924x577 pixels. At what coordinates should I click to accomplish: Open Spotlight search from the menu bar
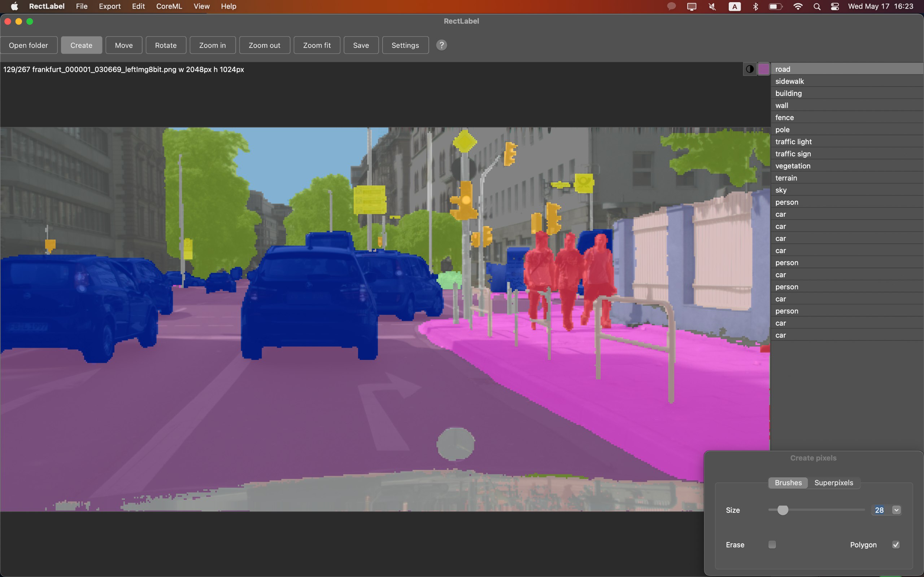(x=817, y=6)
